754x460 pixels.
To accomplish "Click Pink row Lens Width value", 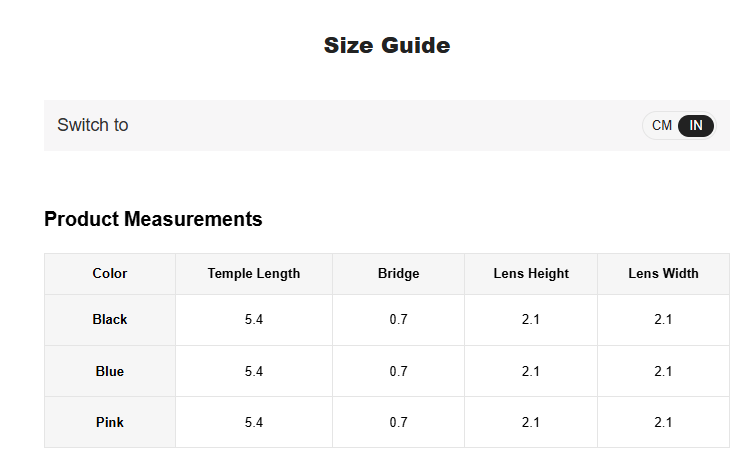I will (x=663, y=423).
